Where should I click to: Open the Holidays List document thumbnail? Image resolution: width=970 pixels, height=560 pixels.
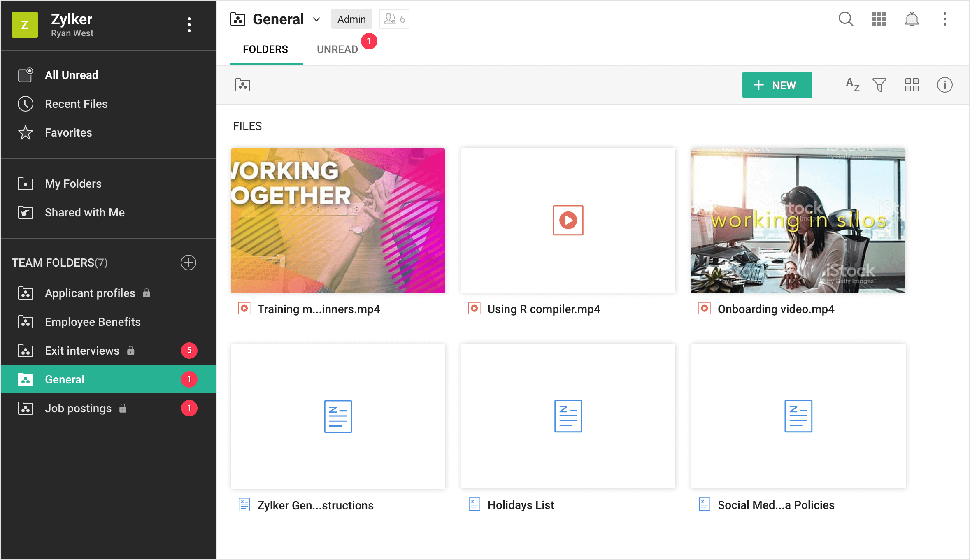point(568,416)
